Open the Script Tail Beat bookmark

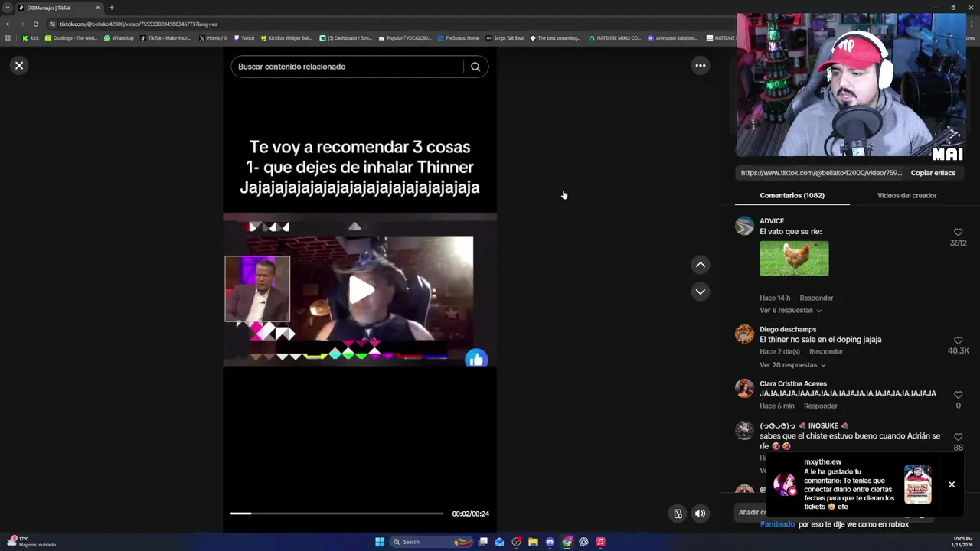[505, 38]
